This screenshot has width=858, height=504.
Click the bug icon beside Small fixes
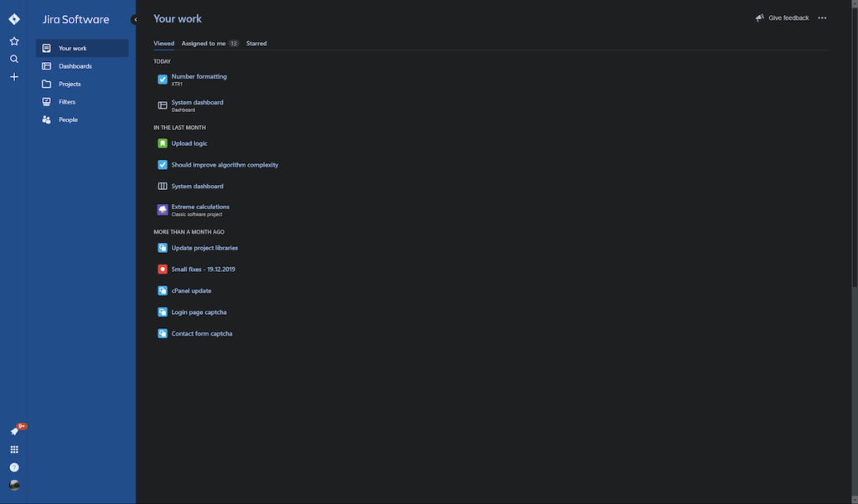coord(162,269)
